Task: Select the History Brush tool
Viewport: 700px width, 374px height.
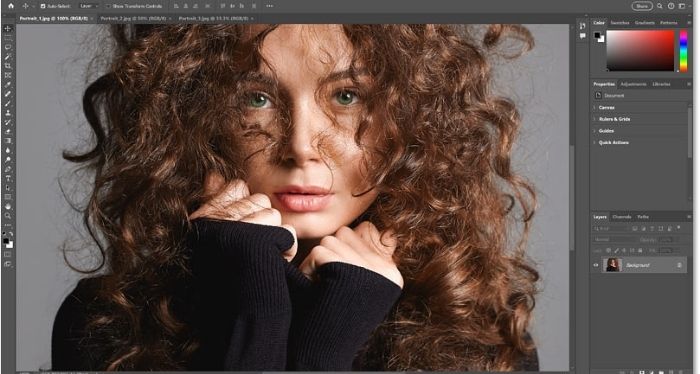Action: [8, 122]
